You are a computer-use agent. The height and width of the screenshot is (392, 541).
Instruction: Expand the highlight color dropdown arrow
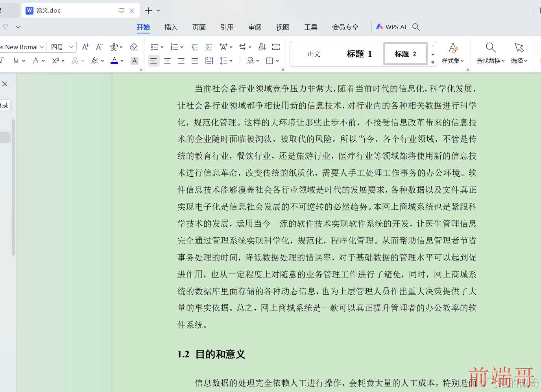(102, 61)
